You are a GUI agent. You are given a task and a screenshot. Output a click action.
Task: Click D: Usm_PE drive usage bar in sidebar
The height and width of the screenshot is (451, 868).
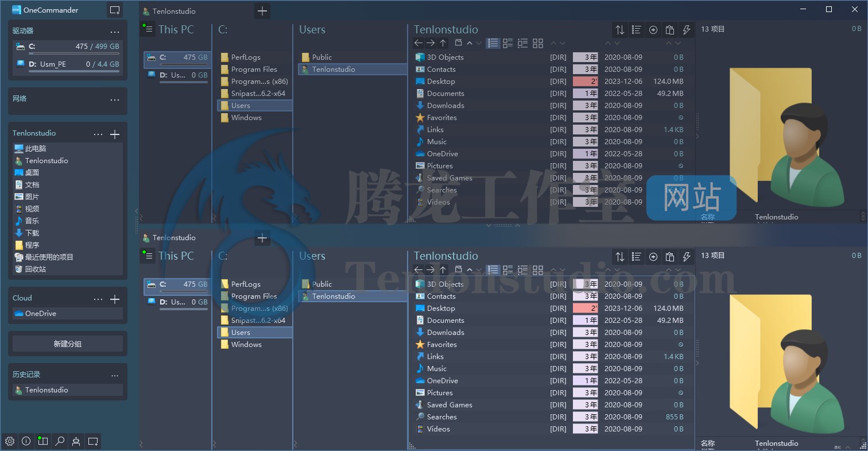pyautogui.click(x=73, y=71)
